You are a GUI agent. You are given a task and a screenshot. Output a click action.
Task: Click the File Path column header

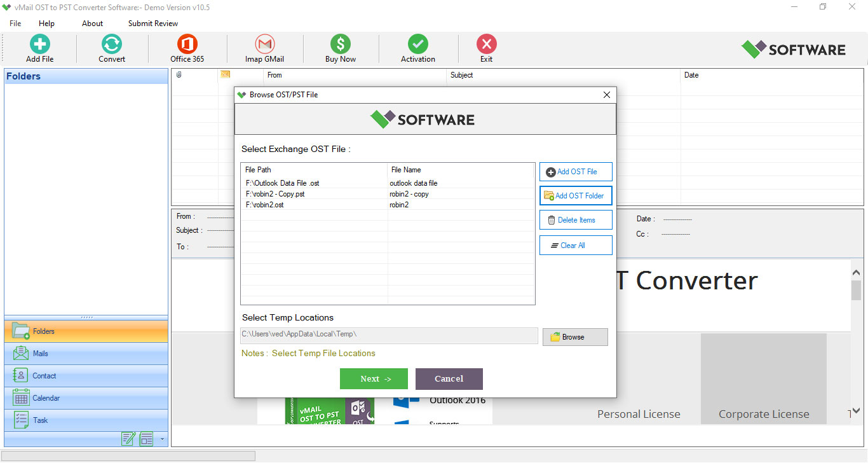[x=315, y=170]
